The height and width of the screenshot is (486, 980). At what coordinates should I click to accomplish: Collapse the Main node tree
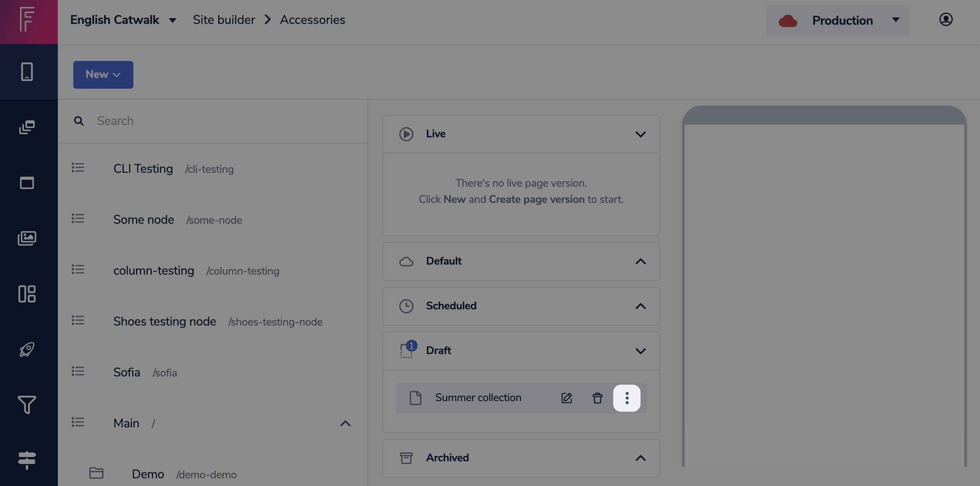pos(345,424)
